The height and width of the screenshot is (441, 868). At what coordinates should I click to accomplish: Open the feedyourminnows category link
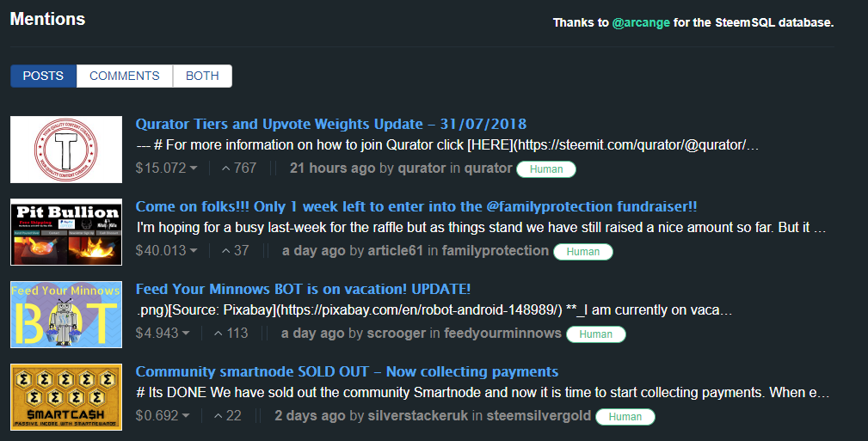502,333
